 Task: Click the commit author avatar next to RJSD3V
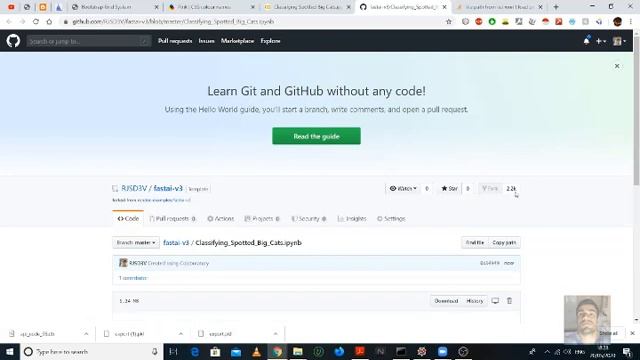click(x=123, y=262)
